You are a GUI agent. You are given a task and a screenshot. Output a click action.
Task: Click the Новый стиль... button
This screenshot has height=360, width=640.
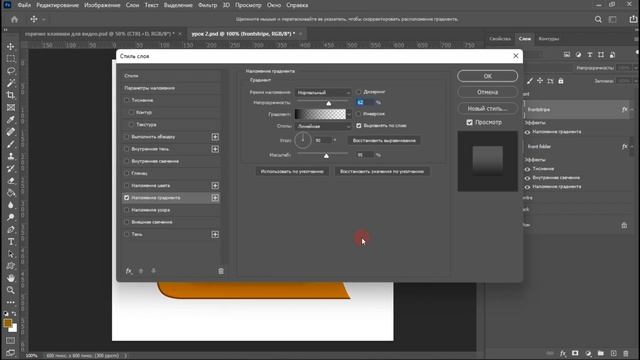(487, 109)
